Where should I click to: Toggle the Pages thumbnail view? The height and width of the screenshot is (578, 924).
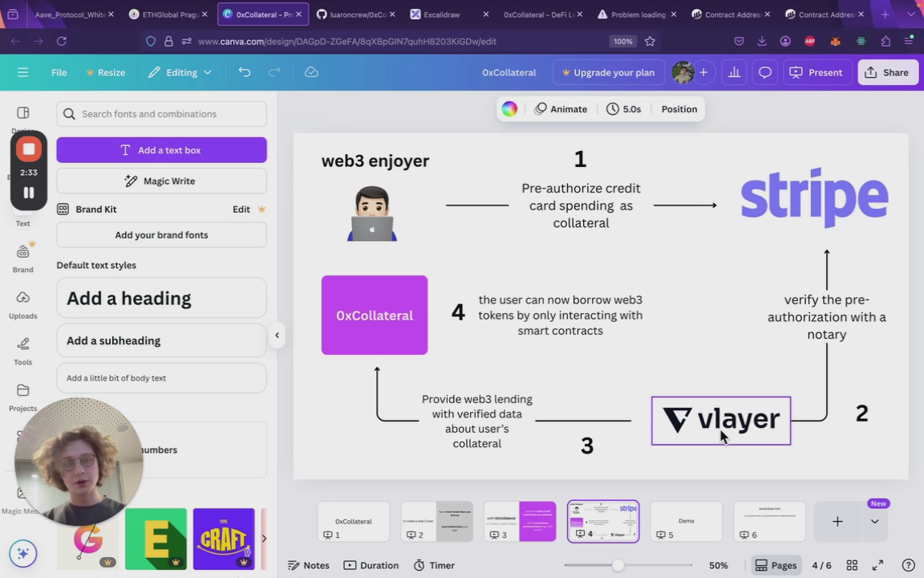776,565
